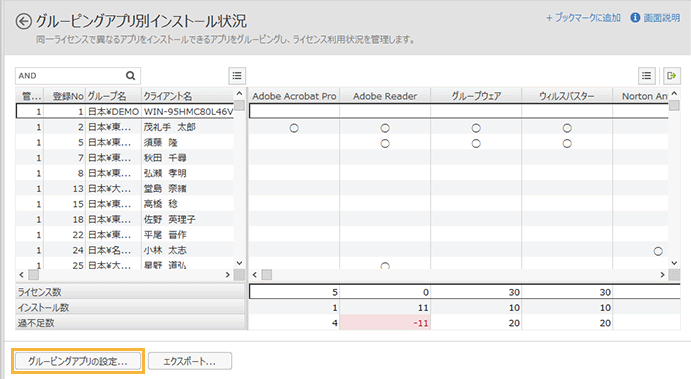Click the 日本¥DEMO group cell

tap(113, 111)
